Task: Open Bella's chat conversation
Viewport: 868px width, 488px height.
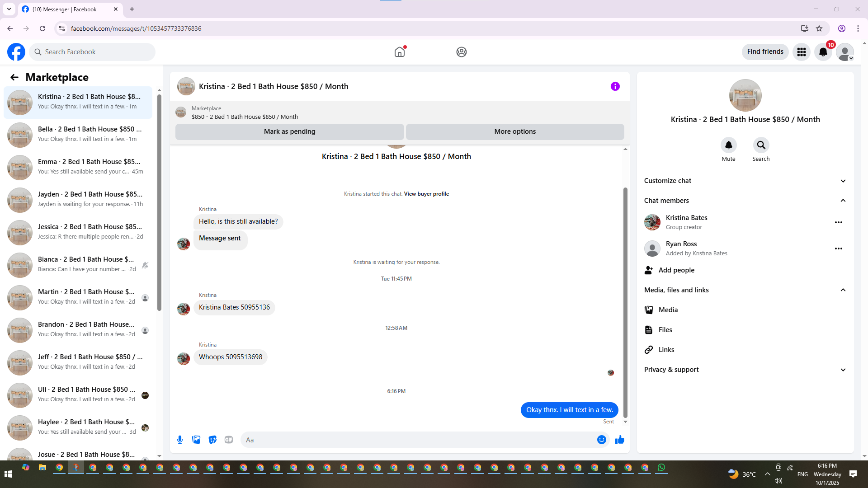Action: click(x=78, y=135)
